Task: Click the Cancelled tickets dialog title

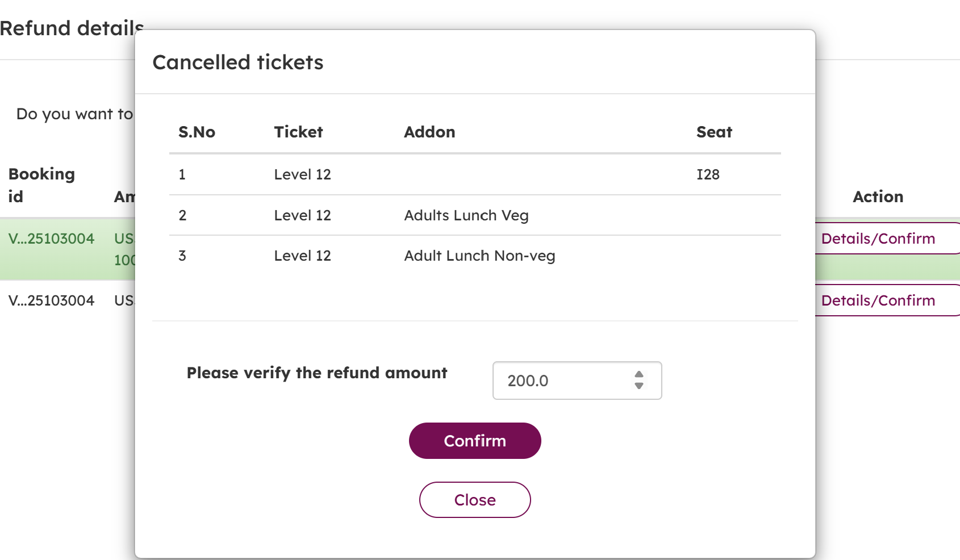Action: click(x=238, y=62)
